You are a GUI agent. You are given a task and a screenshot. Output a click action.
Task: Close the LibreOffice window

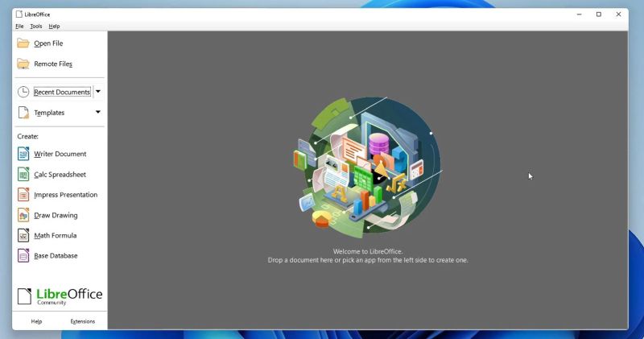pyautogui.click(x=618, y=14)
